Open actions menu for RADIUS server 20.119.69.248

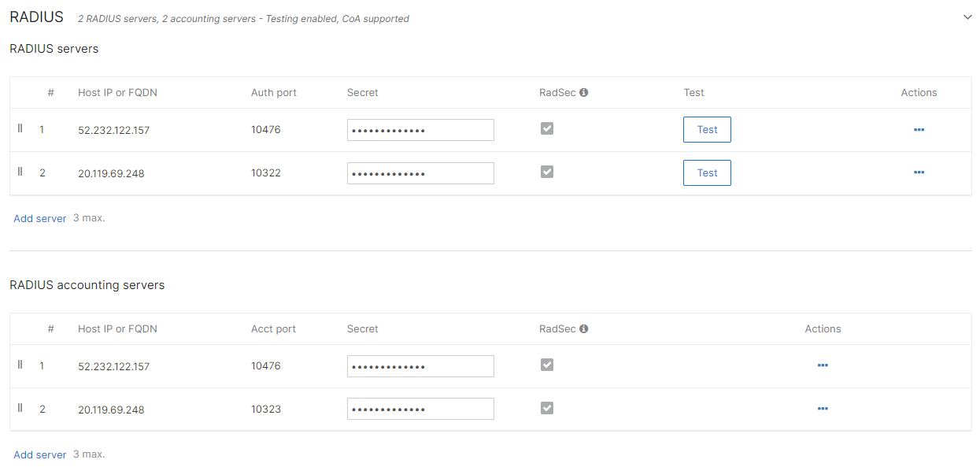919,172
